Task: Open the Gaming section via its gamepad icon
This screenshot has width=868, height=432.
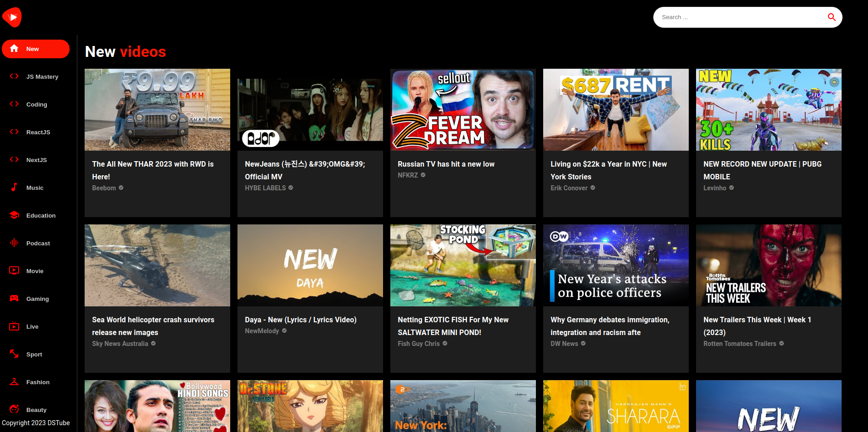Action: click(x=14, y=299)
